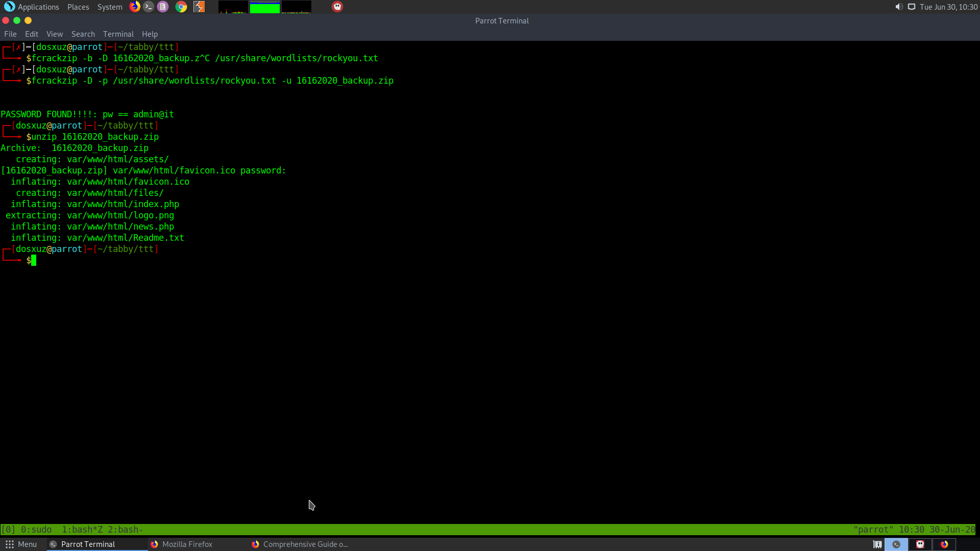Click the date and time clock
This screenshot has width=980, height=551.
pyautogui.click(x=948, y=7)
